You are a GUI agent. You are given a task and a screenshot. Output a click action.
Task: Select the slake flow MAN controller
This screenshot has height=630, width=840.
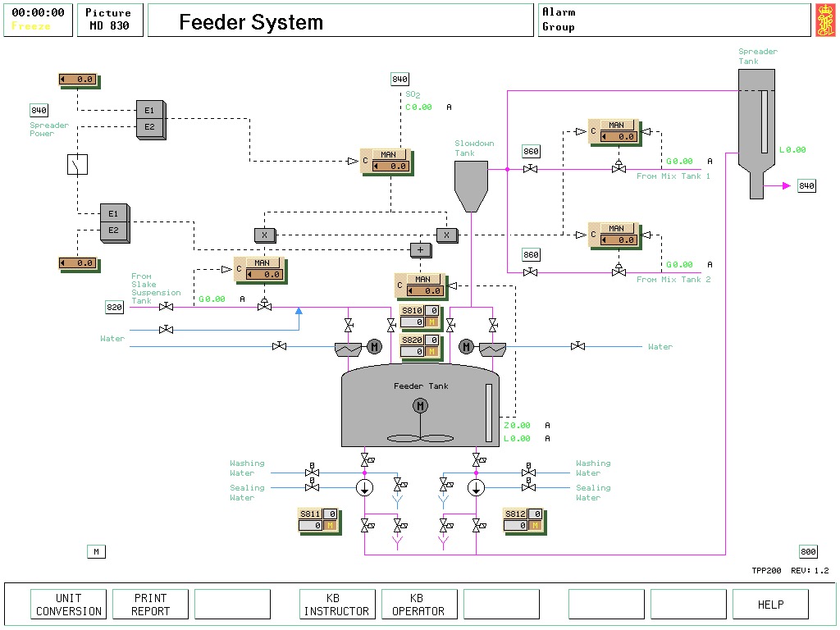pos(259,269)
